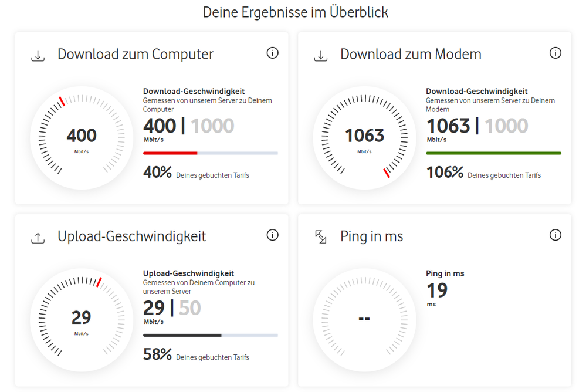This screenshot has width=586, height=392.
Task: Click the ping arrows icon next to Ping in ms
Action: click(320, 236)
